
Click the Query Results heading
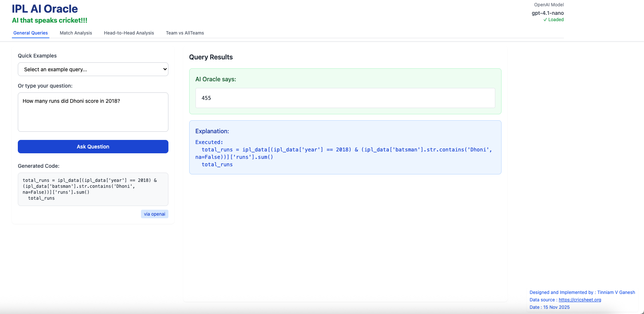tap(211, 57)
